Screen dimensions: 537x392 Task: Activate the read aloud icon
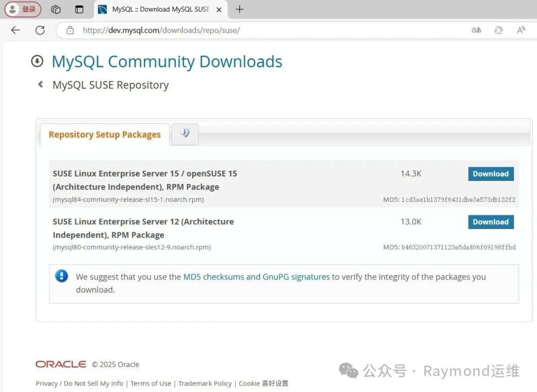click(521, 30)
